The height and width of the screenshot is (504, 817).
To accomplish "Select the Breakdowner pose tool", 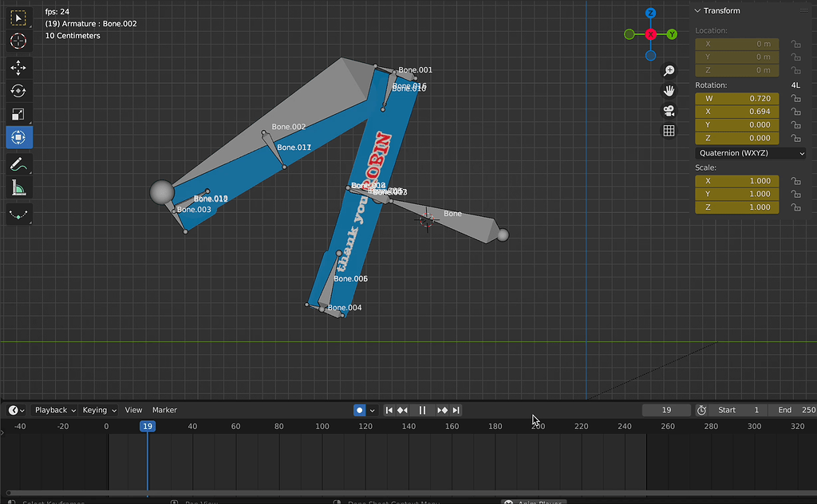I will click(19, 214).
